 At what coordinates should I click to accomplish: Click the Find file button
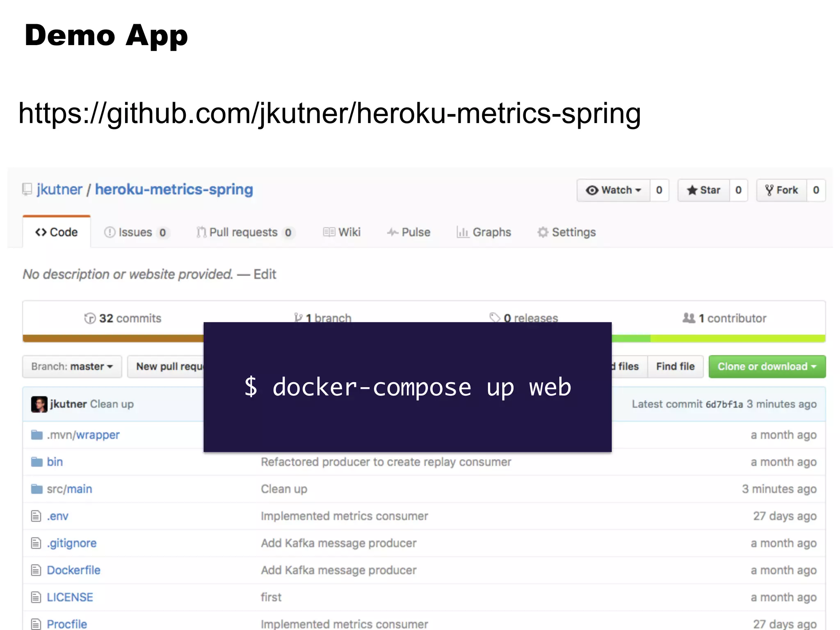coord(675,366)
